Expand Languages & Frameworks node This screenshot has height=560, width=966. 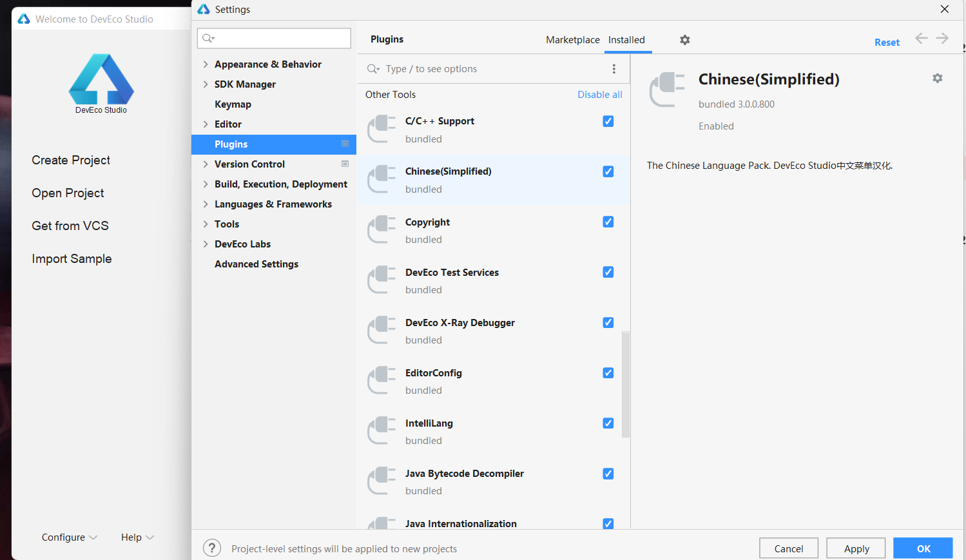(206, 204)
